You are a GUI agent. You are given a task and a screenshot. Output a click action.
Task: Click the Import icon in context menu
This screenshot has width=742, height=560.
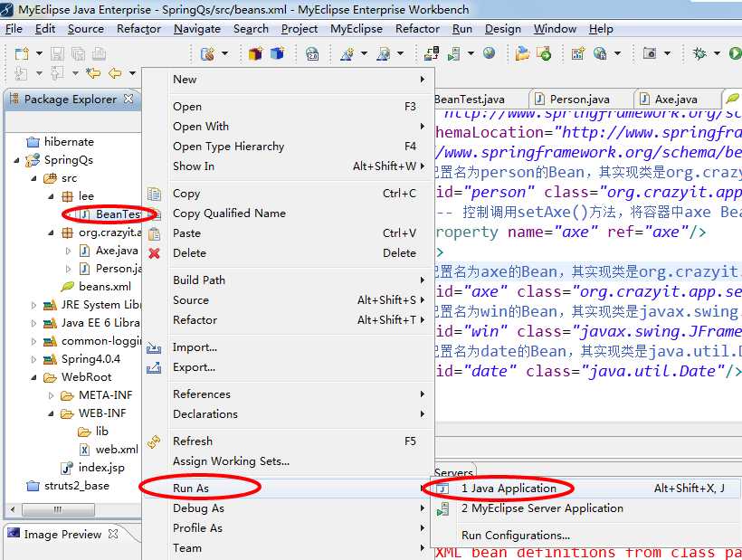[x=154, y=348]
